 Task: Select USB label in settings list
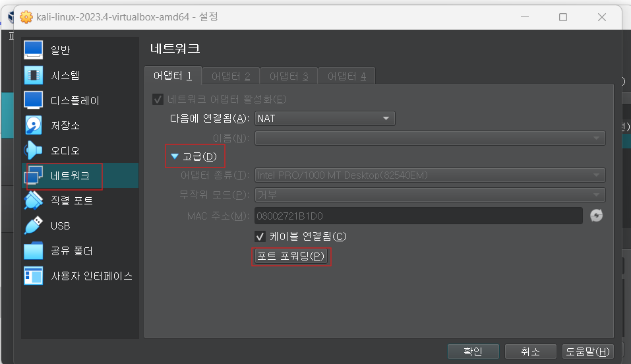(61, 226)
